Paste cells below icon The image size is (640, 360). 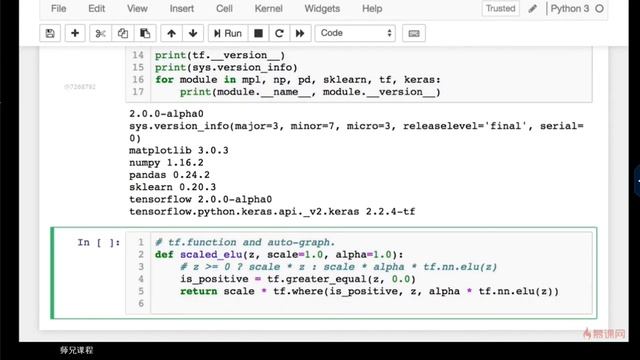click(x=145, y=33)
